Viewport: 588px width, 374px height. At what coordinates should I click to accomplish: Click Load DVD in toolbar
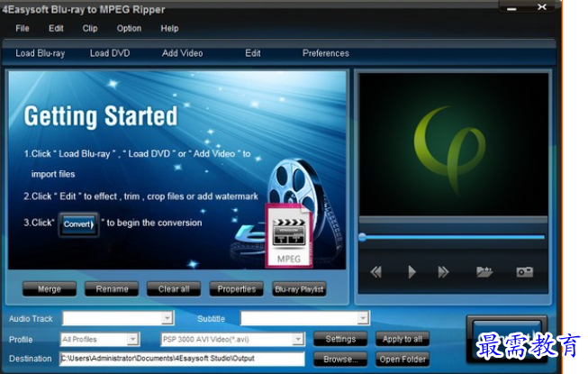tap(110, 53)
